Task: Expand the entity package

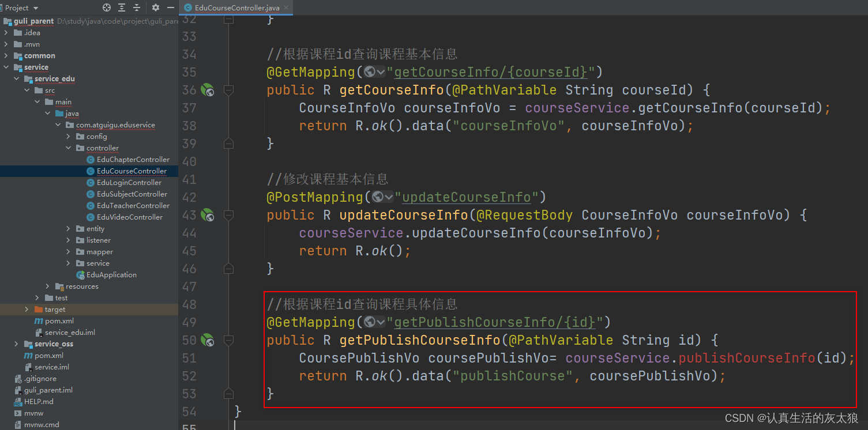Action: coord(69,229)
